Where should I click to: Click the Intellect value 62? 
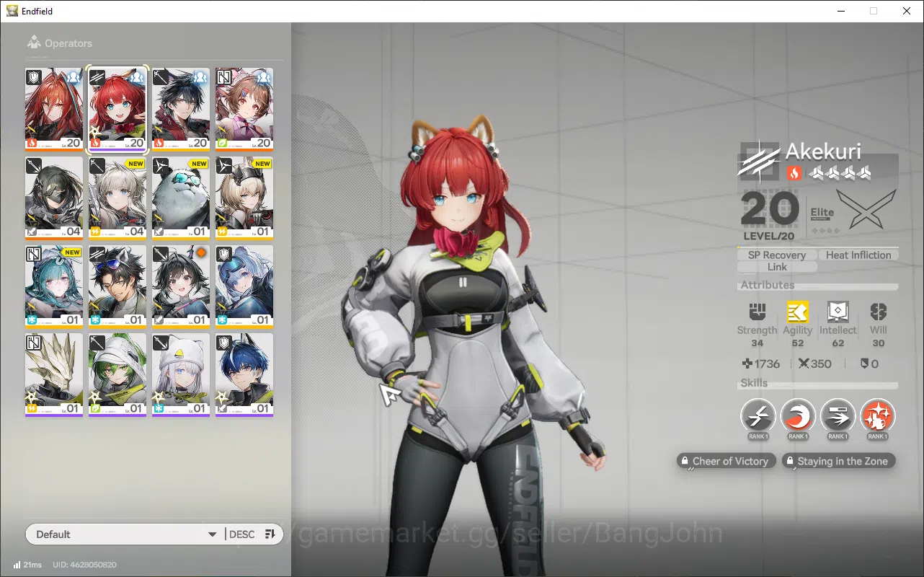[838, 343]
